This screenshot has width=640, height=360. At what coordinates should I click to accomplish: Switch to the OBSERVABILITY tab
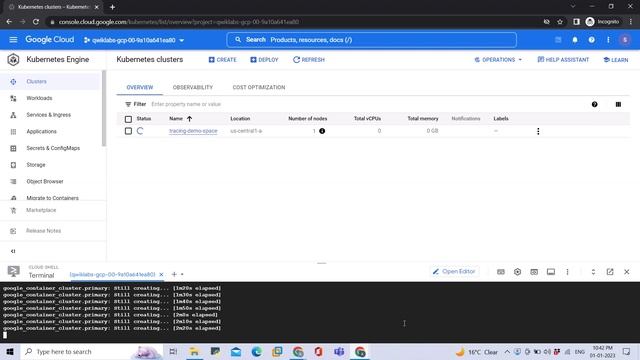point(193,87)
